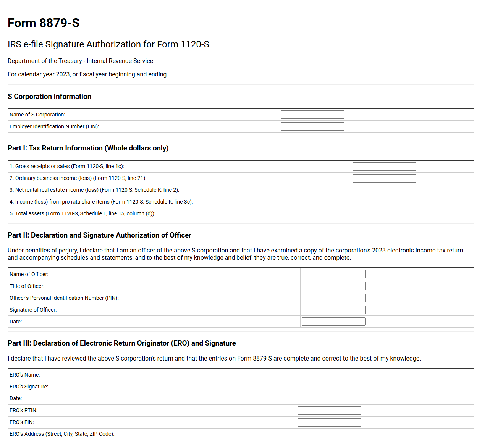Click the Signature of Officer field
Viewport: 482px width, 448px height.
click(x=333, y=310)
